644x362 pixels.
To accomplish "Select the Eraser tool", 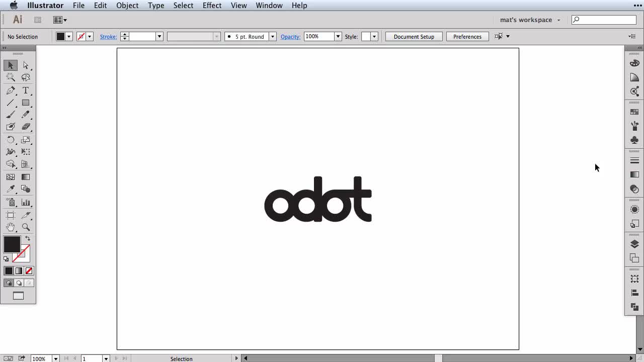I will coord(26,127).
